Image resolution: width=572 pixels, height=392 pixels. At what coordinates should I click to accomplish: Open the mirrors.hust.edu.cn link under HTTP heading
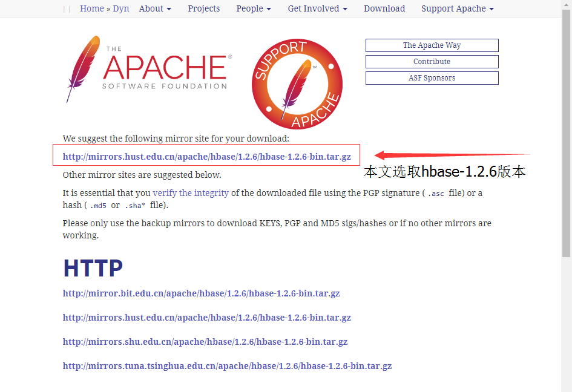(206, 317)
